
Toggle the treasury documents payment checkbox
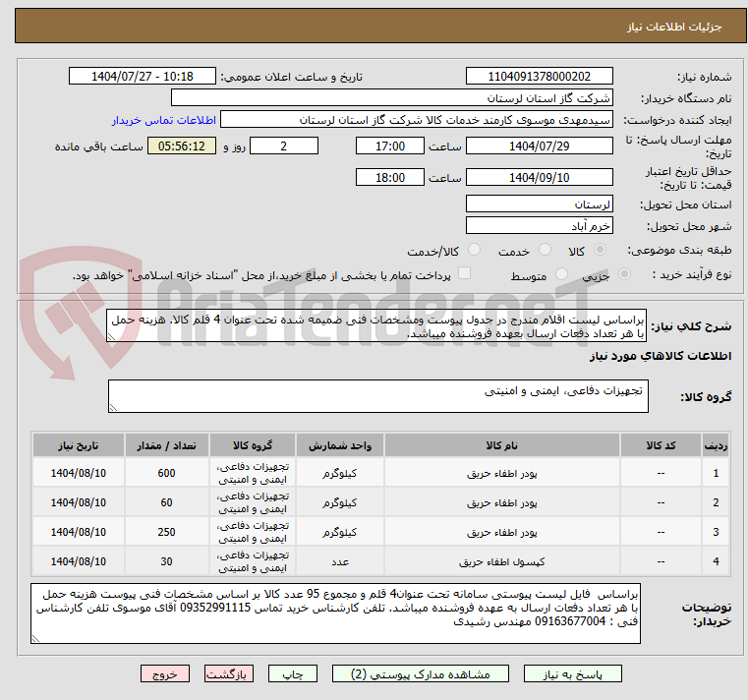[465, 274]
